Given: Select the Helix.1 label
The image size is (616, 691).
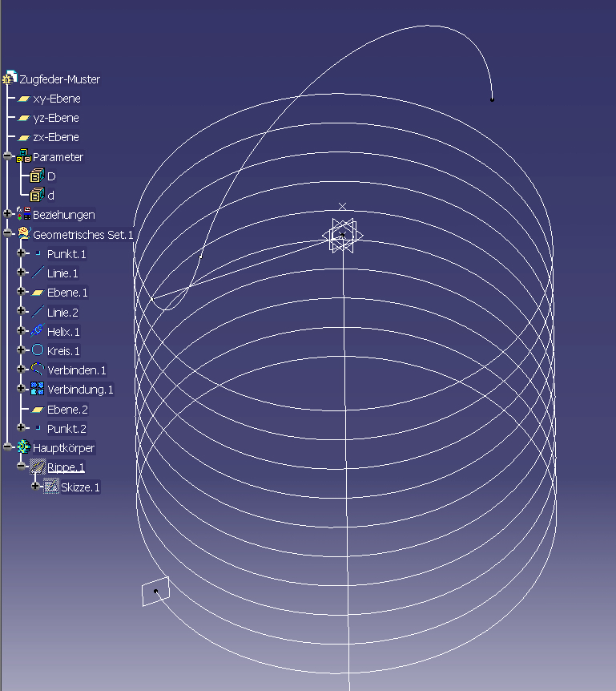Looking at the screenshot, I should pos(63,332).
